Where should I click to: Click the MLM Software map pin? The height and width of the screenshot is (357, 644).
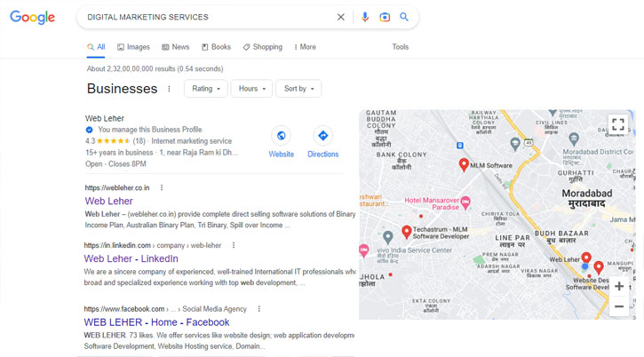[464, 165]
